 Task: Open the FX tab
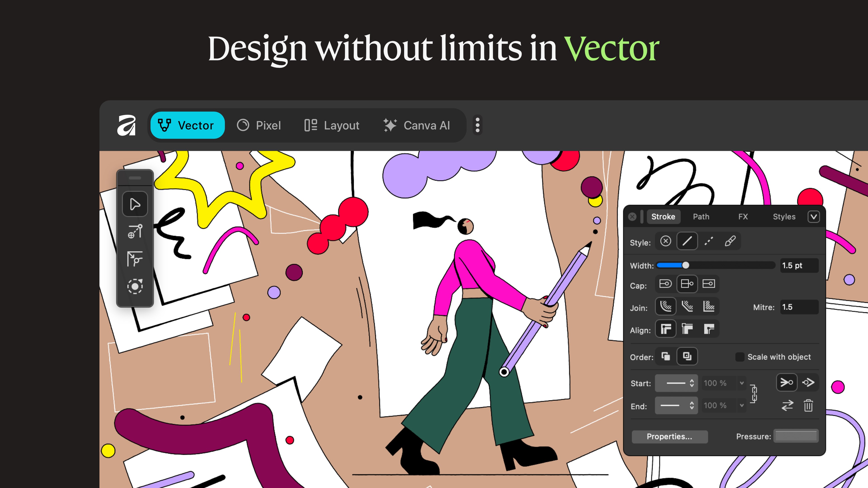[x=743, y=217]
